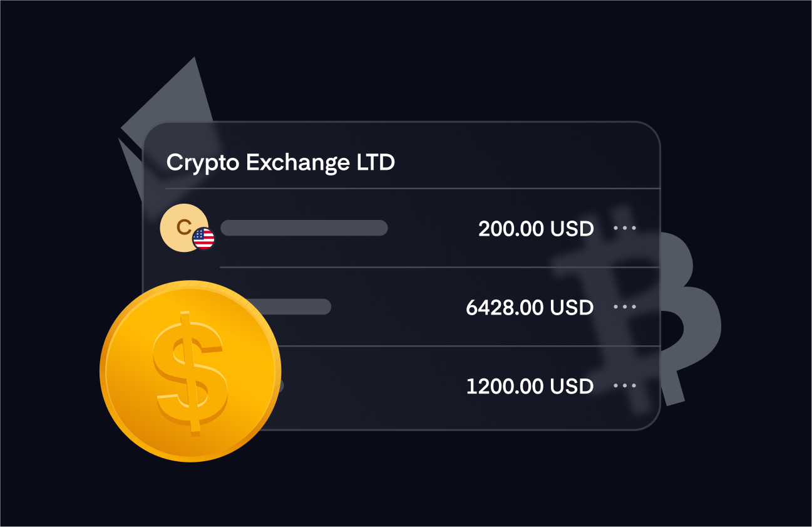Click the 1200.00 USD balance amount
The height and width of the screenshot is (527, 812).
(530, 386)
